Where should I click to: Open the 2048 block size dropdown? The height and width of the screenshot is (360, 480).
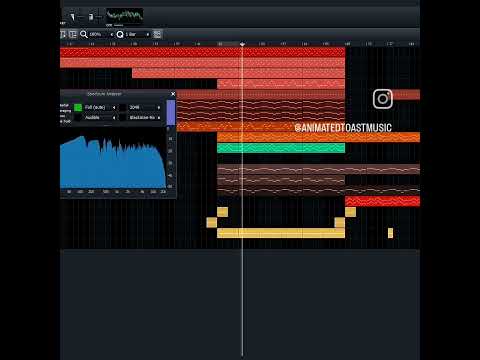(144, 107)
